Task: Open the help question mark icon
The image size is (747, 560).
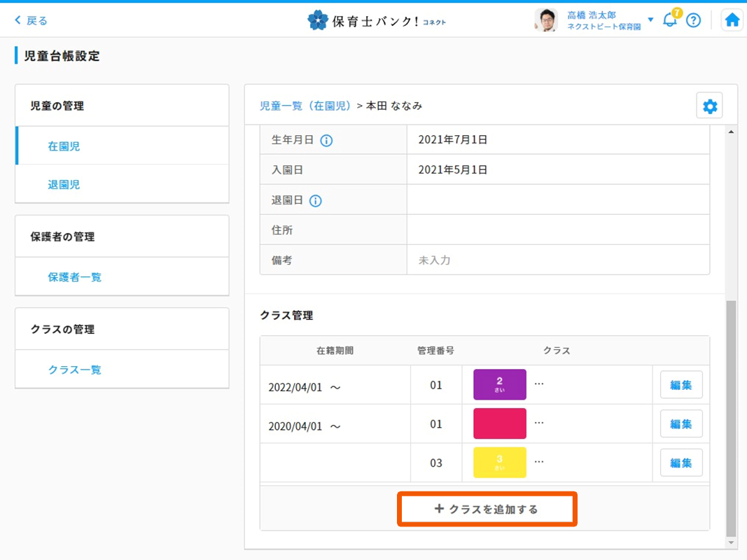Action: [693, 20]
